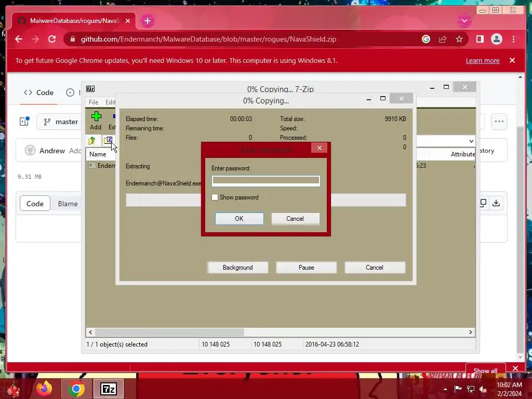Open the Action Center flag icon
The image size is (532, 399).
[458, 389]
